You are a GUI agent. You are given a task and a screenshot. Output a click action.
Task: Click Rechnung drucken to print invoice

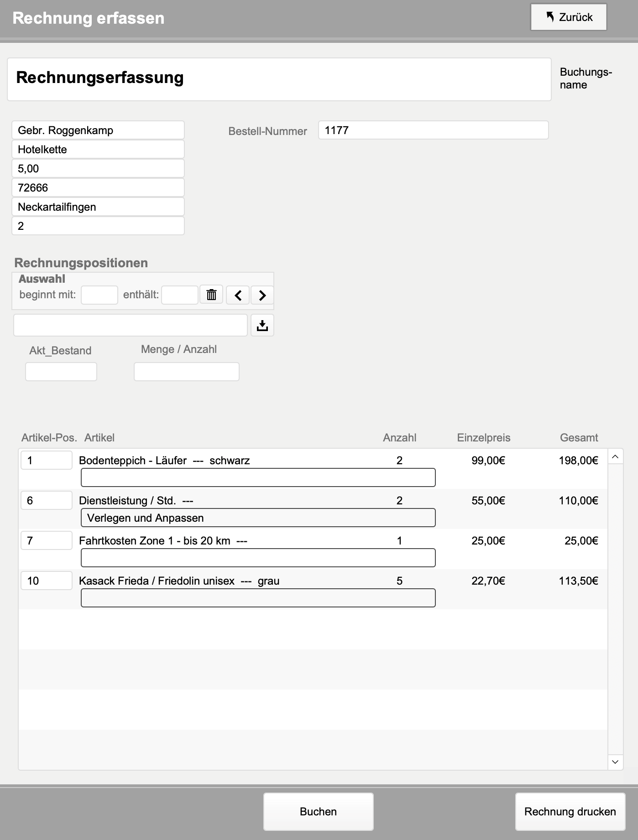click(570, 812)
